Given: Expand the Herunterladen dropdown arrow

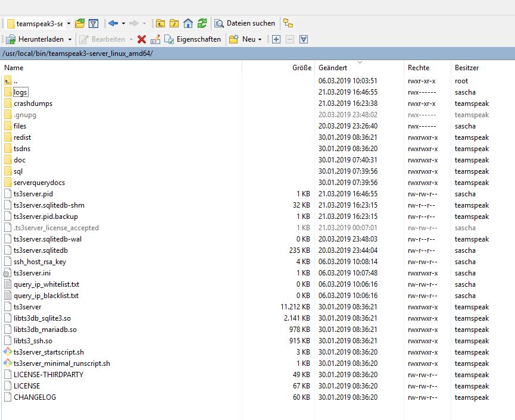Looking at the screenshot, I should [x=70, y=39].
